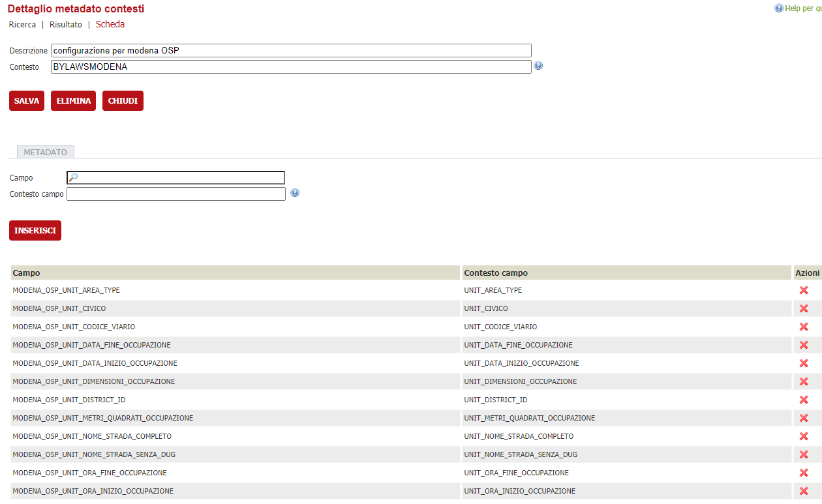Click the magnifier icon in Campo field
Image resolution: width=822 pixels, height=504 pixels.
[x=73, y=177]
